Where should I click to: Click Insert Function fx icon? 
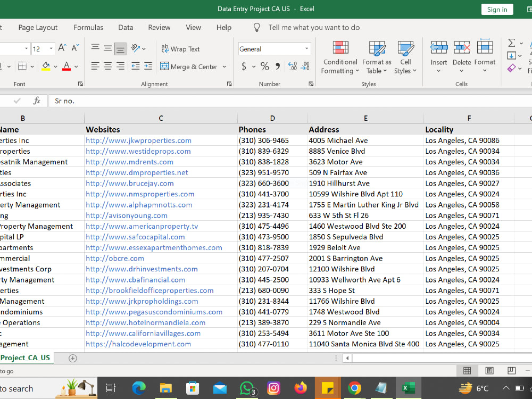37,101
